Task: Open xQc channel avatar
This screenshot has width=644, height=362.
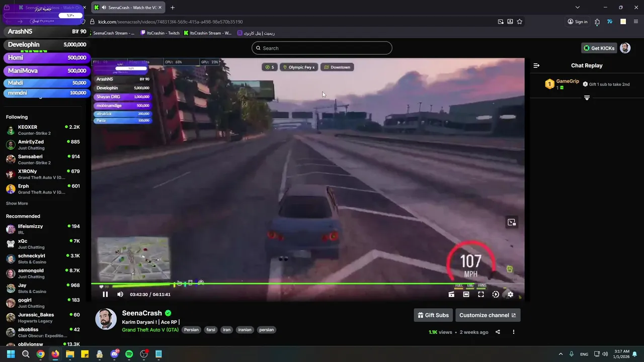Action: (x=11, y=244)
